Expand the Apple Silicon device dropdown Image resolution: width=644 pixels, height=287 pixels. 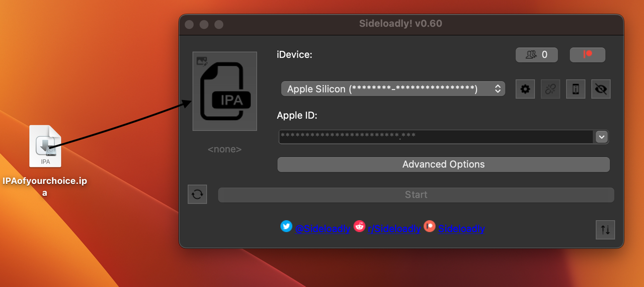pos(393,89)
